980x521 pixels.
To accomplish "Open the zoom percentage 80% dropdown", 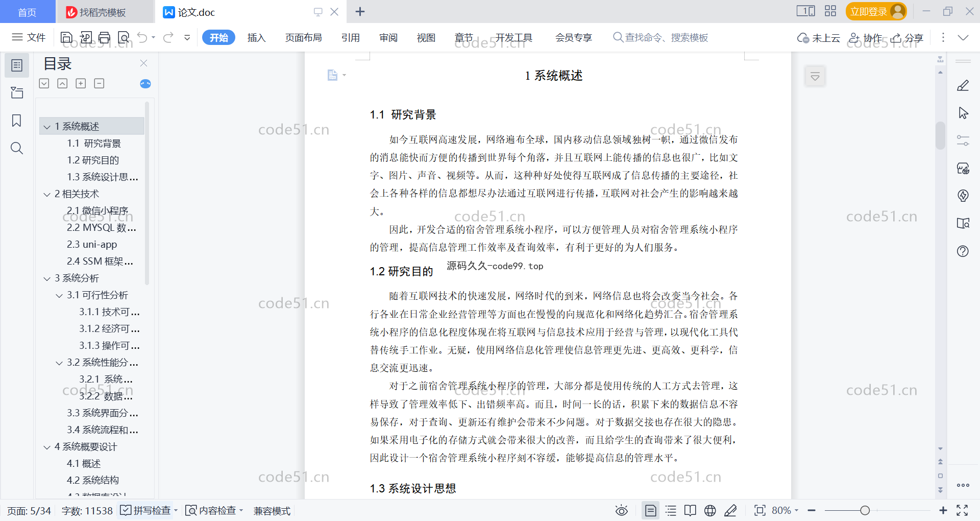I will pos(785,510).
